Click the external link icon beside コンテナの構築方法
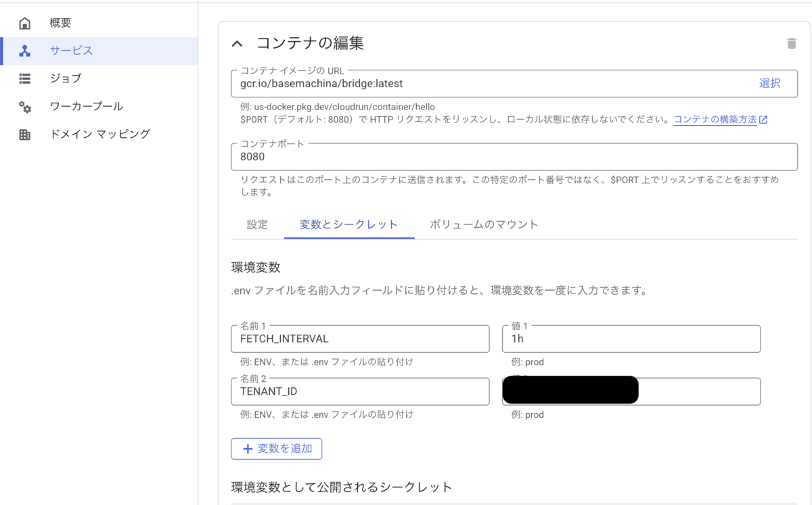This screenshot has height=505, width=812. click(763, 120)
